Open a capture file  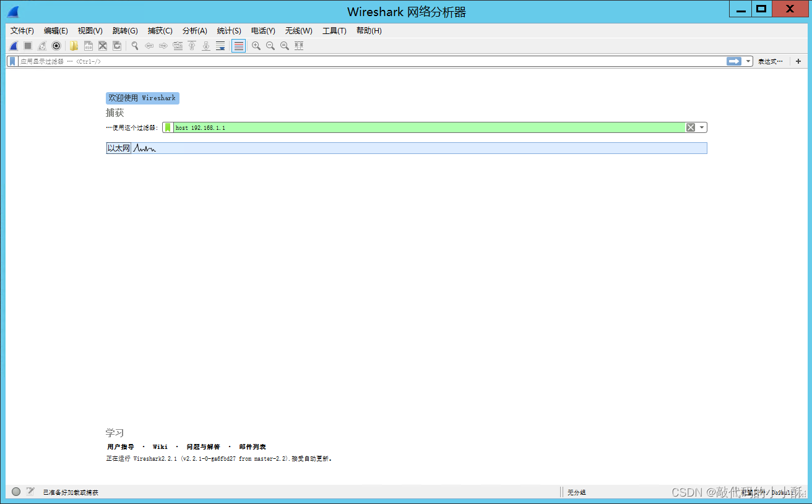coord(74,46)
